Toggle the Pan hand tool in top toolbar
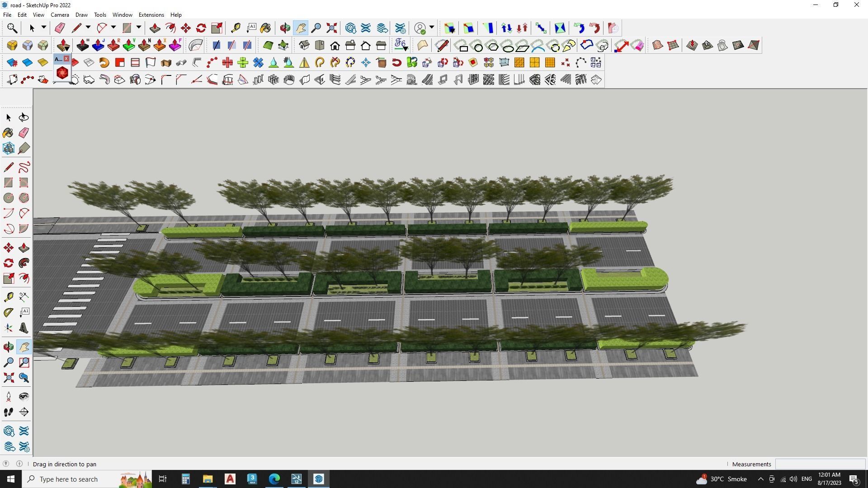The width and height of the screenshot is (868, 488). coord(301,28)
